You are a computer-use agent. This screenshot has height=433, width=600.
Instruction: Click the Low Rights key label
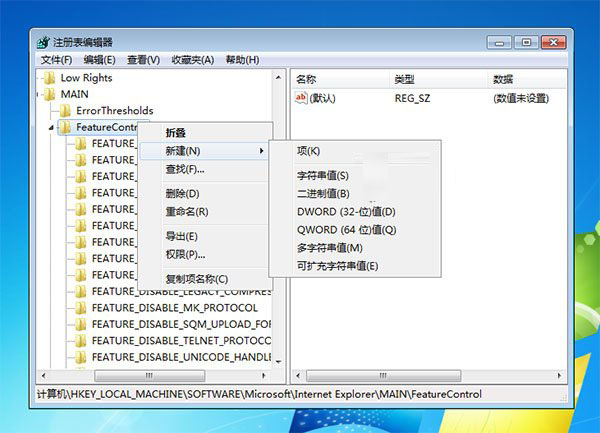(x=86, y=78)
